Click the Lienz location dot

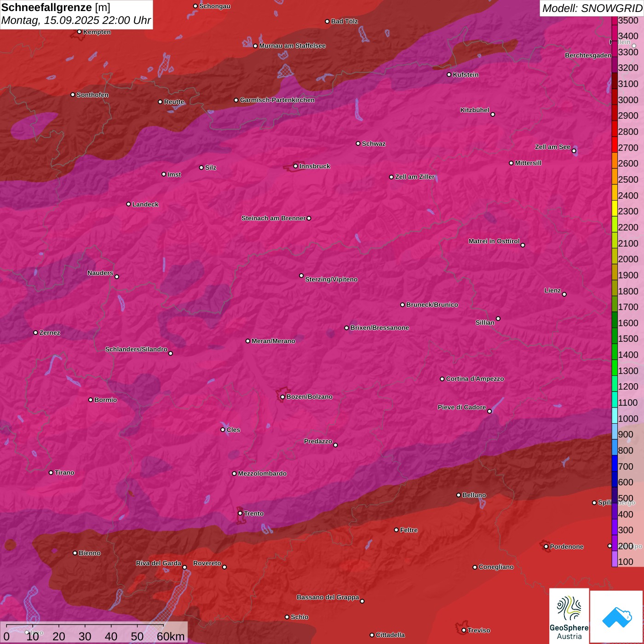click(564, 294)
